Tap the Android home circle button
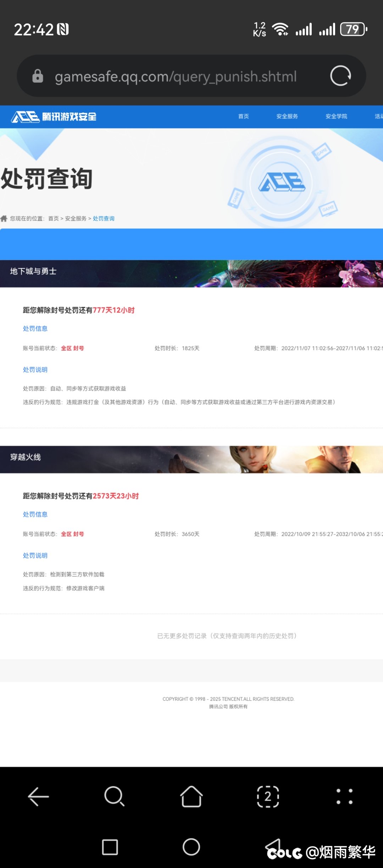 tap(191, 847)
